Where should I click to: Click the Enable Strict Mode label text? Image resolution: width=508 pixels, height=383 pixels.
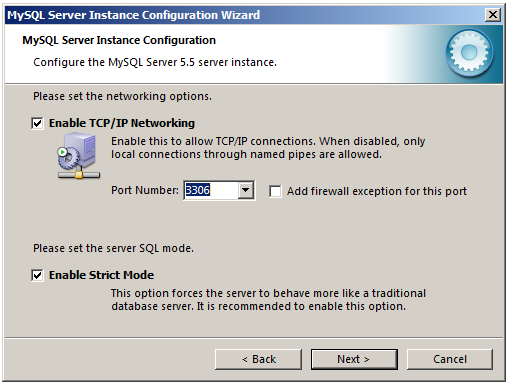pyautogui.click(x=101, y=275)
